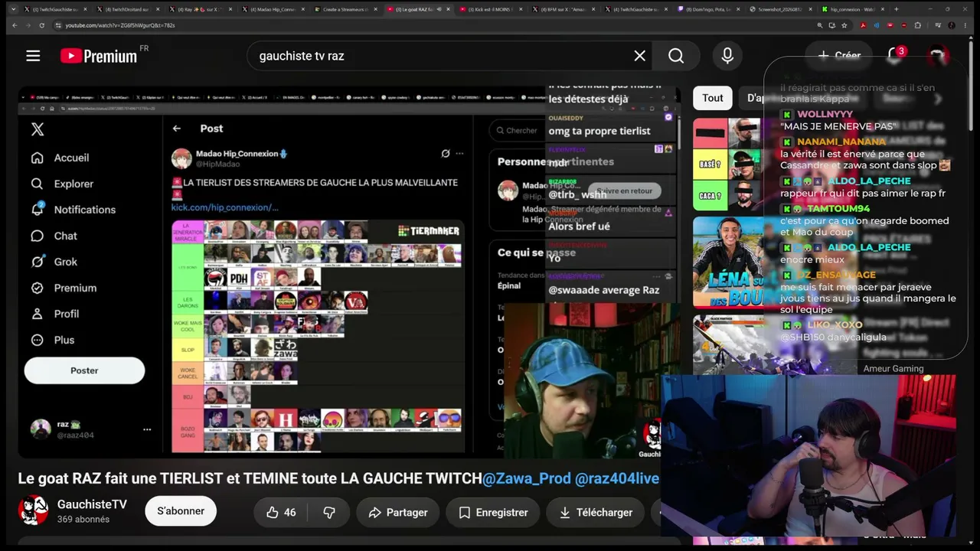Screen dimensions: 980x551
Task: Mute the Le goat RAZ tab audio
Action: (x=439, y=9)
